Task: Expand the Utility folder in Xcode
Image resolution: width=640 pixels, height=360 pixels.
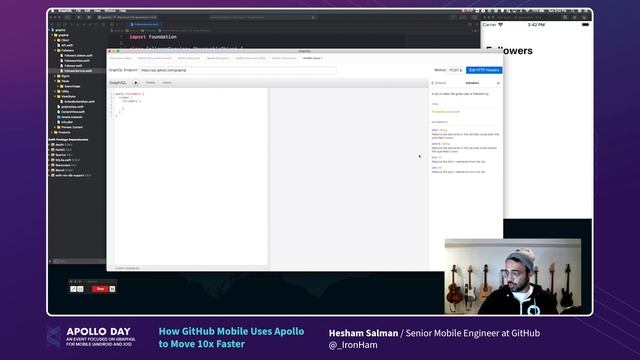Action: [55, 91]
